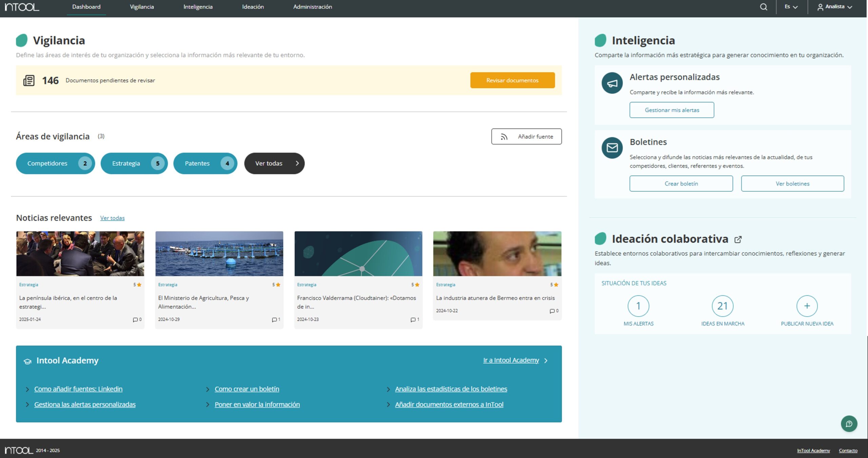Open the fish farm news thumbnail
The image size is (868, 458).
click(x=219, y=254)
